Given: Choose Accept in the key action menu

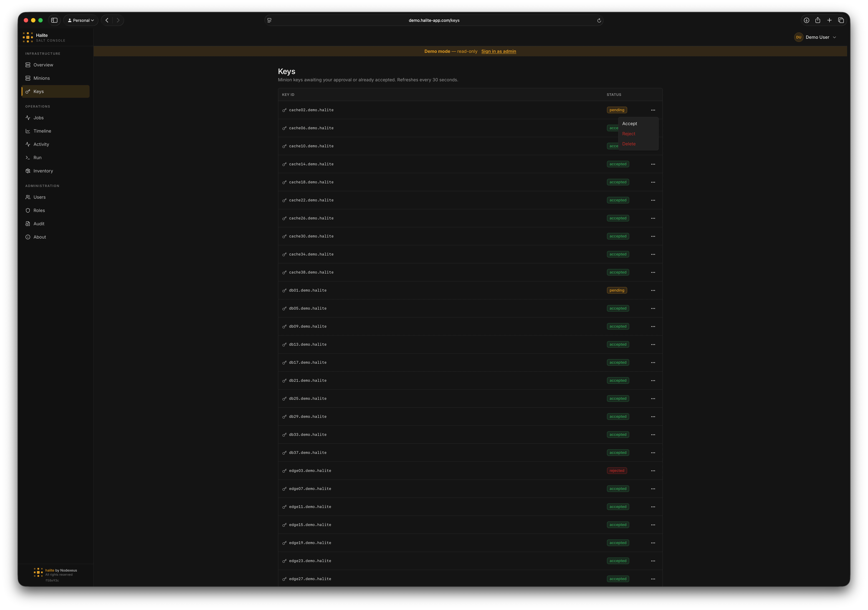Looking at the screenshot, I should [638, 124].
